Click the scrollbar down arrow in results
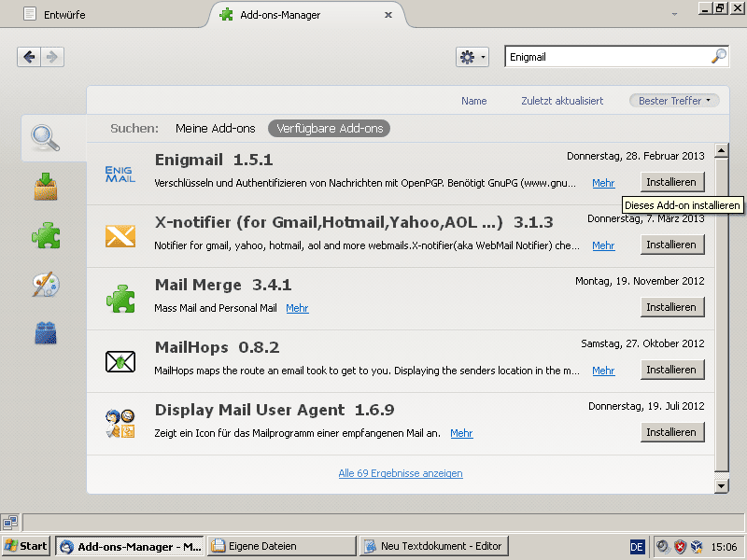The width and height of the screenshot is (747, 560). pos(721,485)
